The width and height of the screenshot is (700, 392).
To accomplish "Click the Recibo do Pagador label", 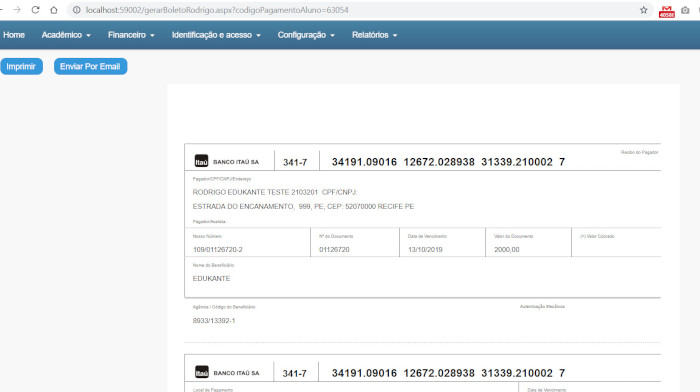I will (x=639, y=152).
